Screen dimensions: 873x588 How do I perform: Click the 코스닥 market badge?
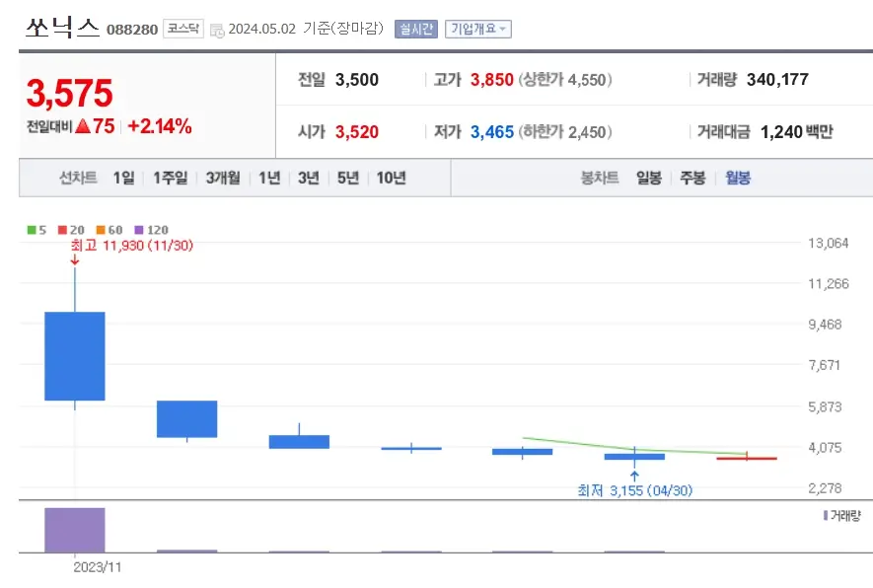click(185, 28)
